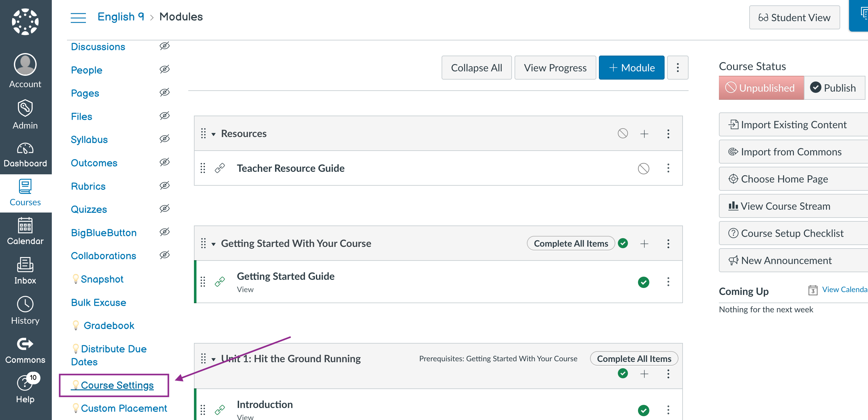Click the Commons icon in sidebar
868x420 pixels.
(x=25, y=345)
